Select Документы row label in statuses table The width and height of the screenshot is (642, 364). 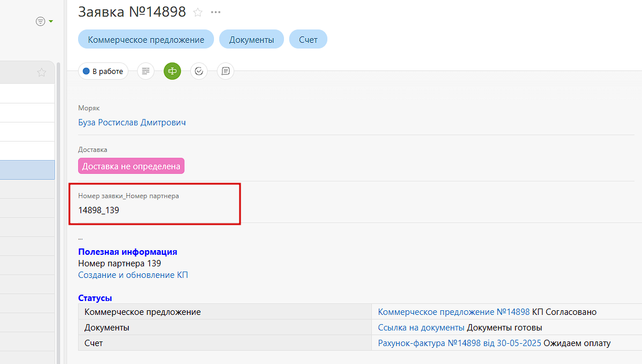coord(107,327)
